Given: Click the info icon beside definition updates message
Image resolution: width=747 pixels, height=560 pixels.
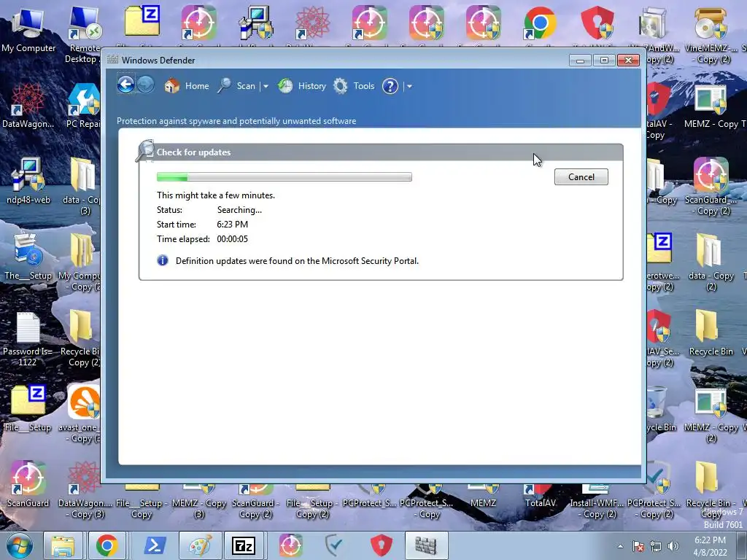Looking at the screenshot, I should (163, 260).
